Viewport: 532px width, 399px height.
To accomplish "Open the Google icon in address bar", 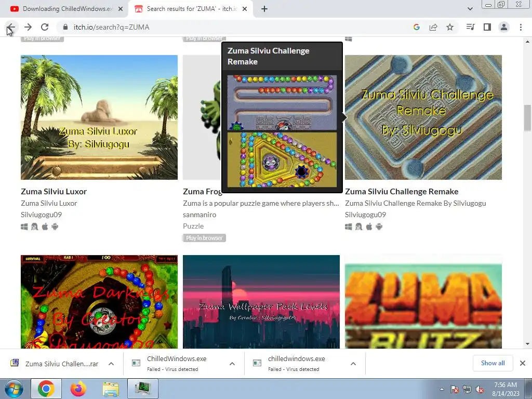I will [x=416, y=27].
